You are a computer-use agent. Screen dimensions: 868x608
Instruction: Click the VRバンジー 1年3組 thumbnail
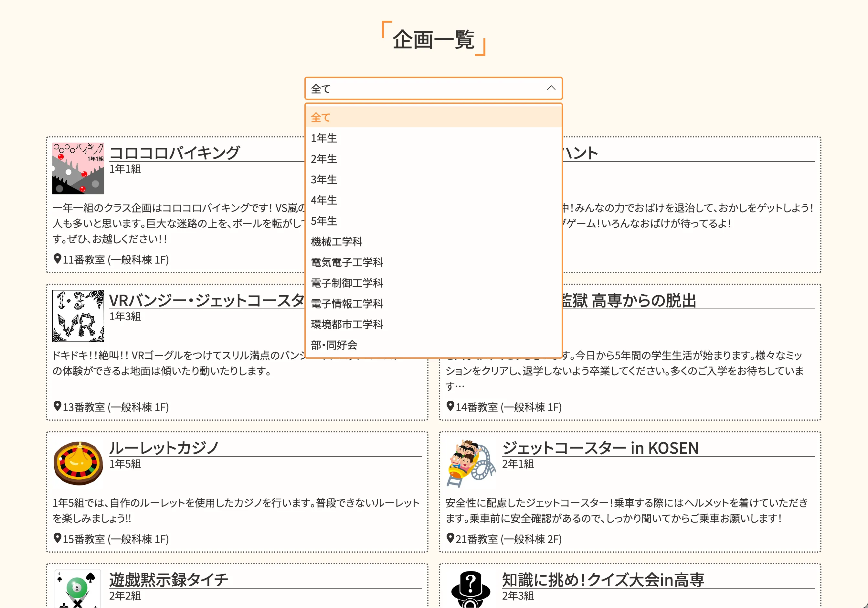pyautogui.click(x=78, y=316)
